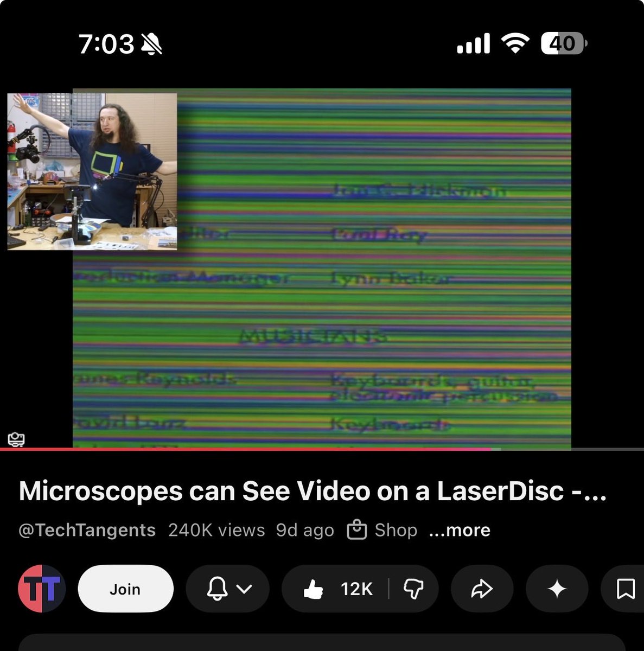Open the notification bell dropdown
This screenshot has width=644, height=651.
click(228, 589)
